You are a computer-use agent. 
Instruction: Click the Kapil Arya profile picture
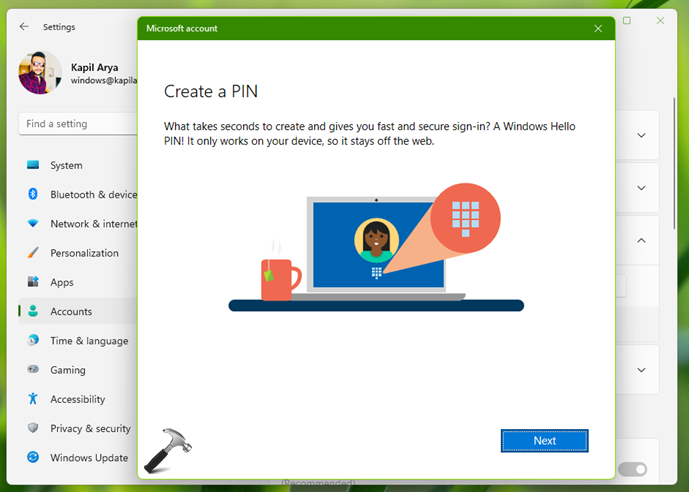point(40,73)
